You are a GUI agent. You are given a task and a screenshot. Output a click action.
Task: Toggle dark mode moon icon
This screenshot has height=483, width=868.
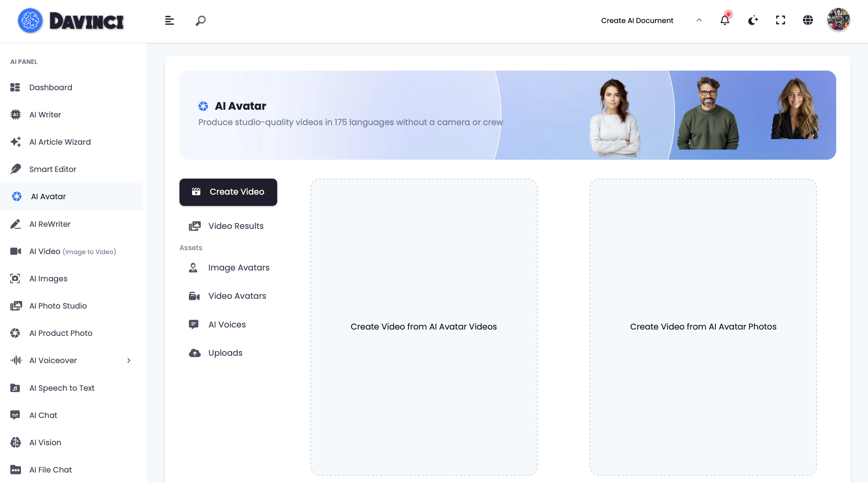[753, 20]
